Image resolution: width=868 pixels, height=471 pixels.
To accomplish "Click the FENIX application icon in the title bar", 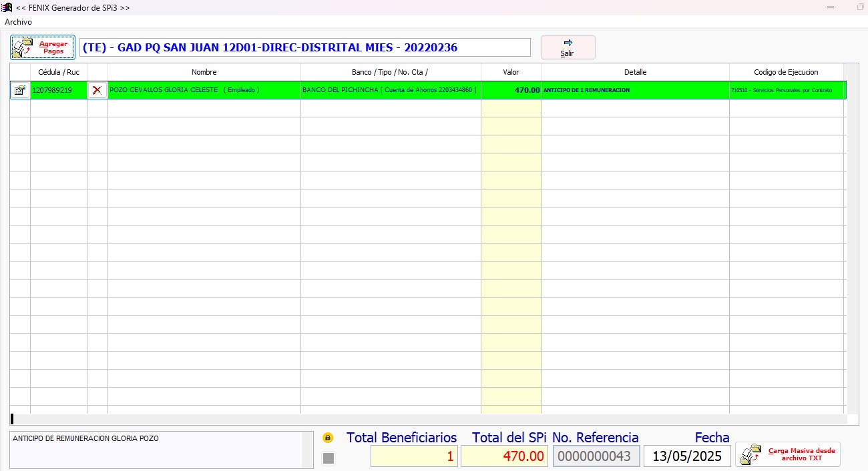I will 7,7.
